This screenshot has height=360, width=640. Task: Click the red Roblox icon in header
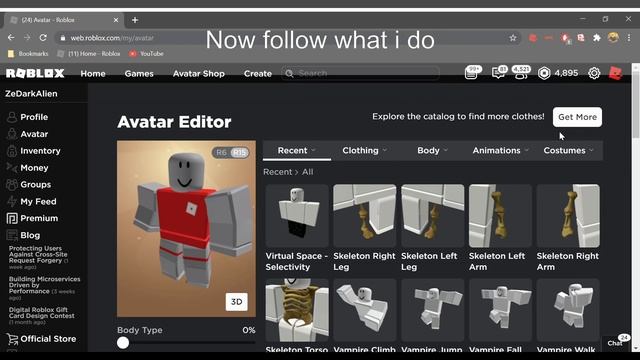[x=616, y=73]
